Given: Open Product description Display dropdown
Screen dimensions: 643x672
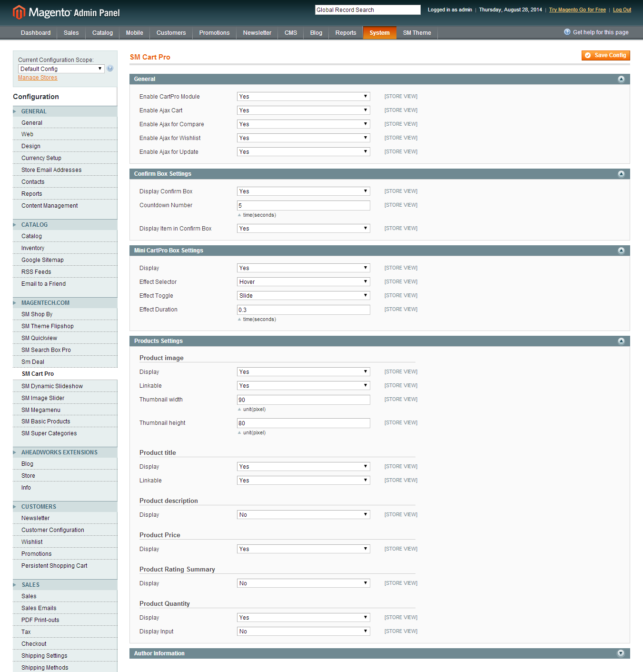Looking at the screenshot, I should pyautogui.click(x=304, y=515).
